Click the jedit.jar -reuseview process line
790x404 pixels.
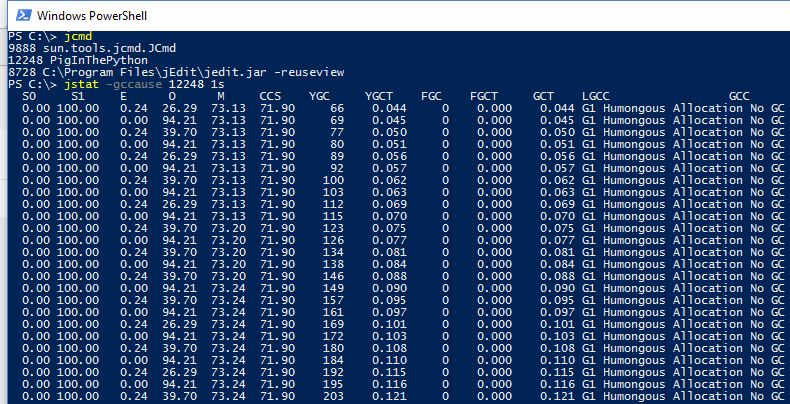click(x=176, y=73)
